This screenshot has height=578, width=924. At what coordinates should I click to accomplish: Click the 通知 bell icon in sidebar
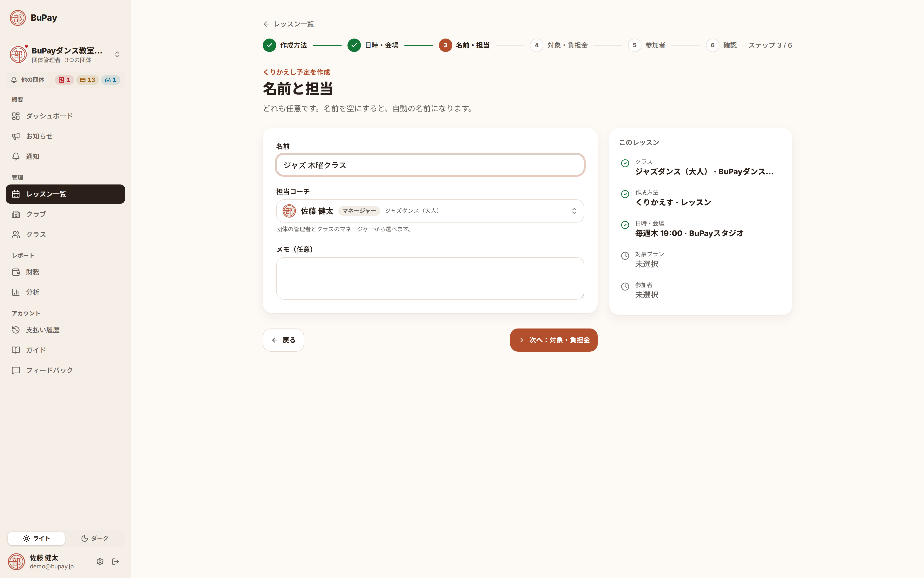click(16, 156)
